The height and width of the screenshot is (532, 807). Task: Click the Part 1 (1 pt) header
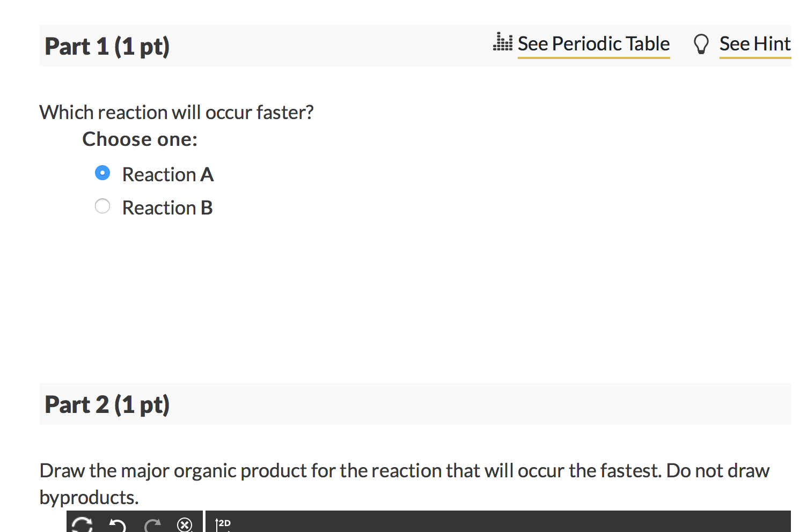pyautogui.click(x=107, y=46)
